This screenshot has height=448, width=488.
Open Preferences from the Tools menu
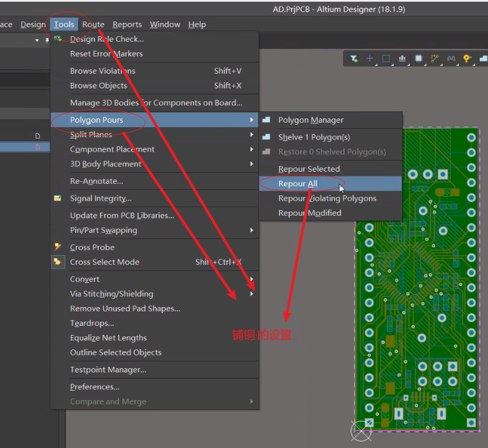click(x=155, y=387)
